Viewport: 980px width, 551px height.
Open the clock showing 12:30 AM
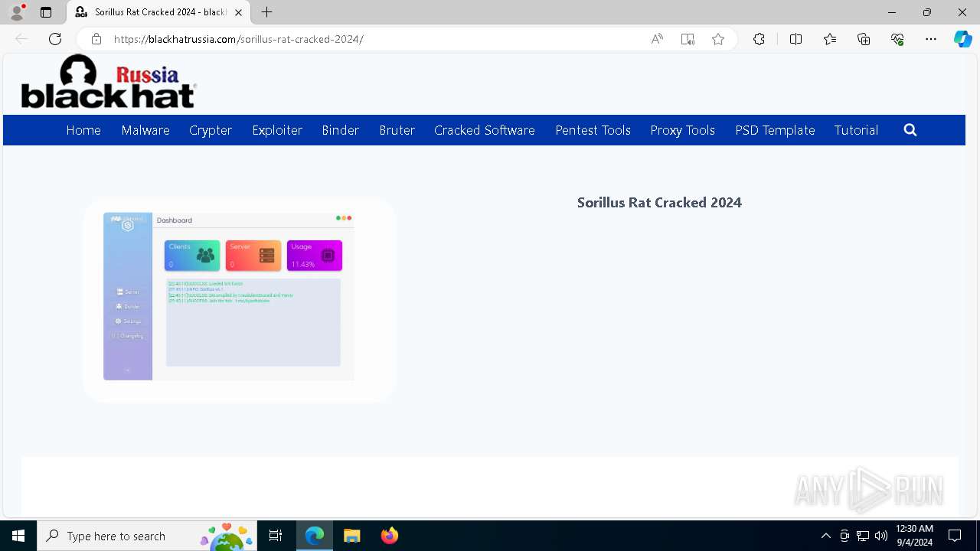(914, 536)
